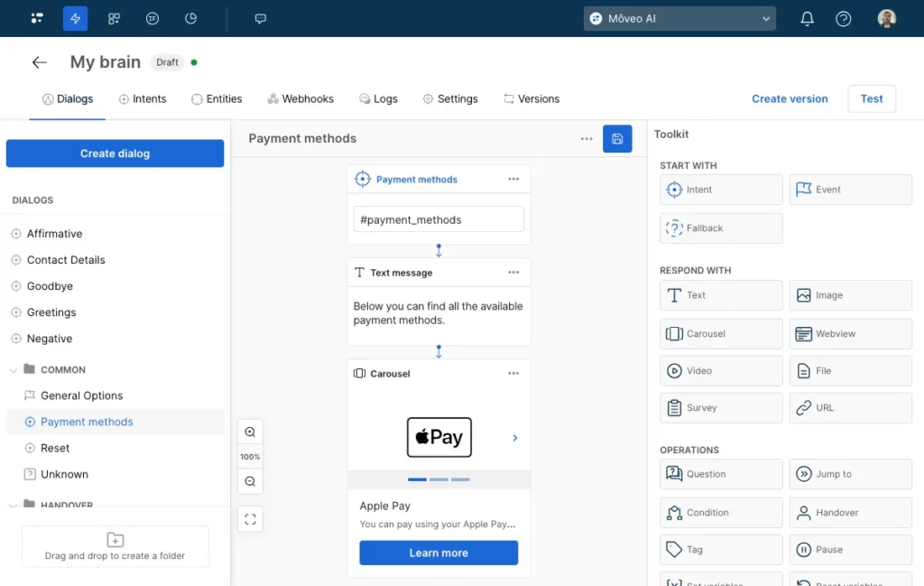Click the fit-to-screen icon below zoom controls
924x586 pixels.
click(250, 519)
